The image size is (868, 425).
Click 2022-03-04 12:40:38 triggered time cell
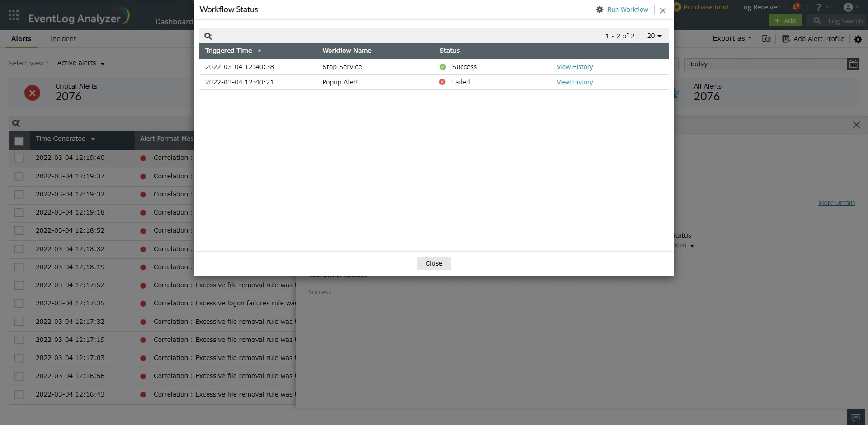coord(240,67)
